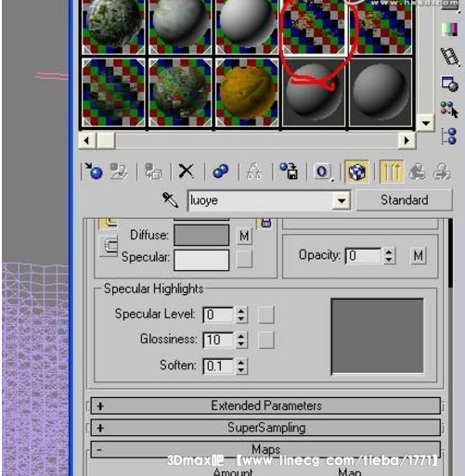This screenshot has width=465, height=476.
Task: Reset the material with the X icon
Action: [x=187, y=171]
